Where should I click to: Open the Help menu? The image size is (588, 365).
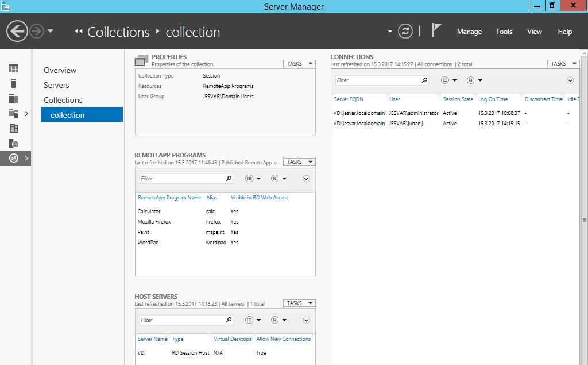[x=564, y=32]
